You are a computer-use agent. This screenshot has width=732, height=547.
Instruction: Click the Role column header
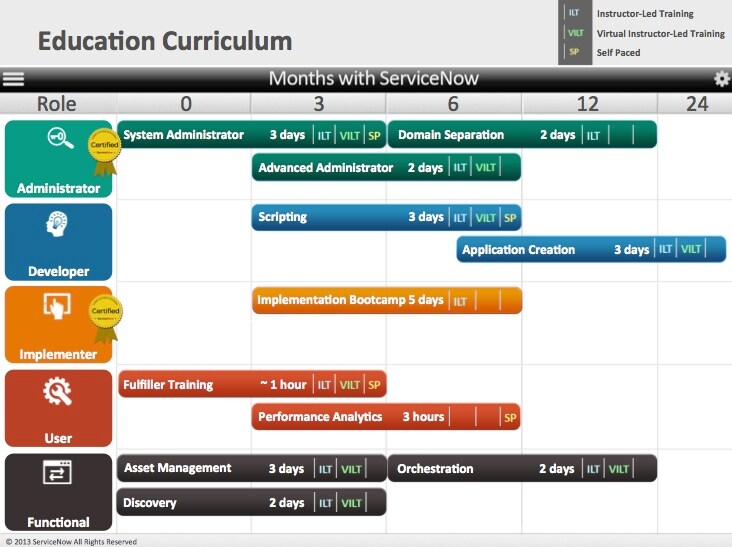click(56, 104)
